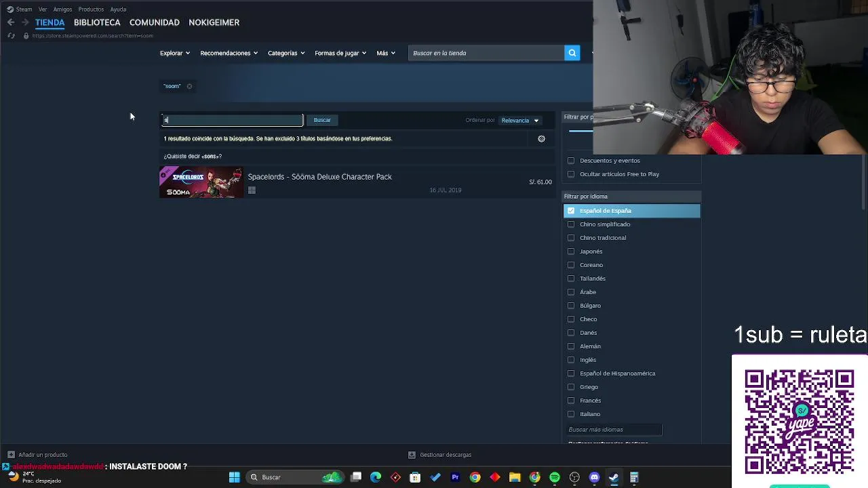Open File Explorer from taskbar
Viewport: 868px width, 488px height.
[x=515, y=477]
